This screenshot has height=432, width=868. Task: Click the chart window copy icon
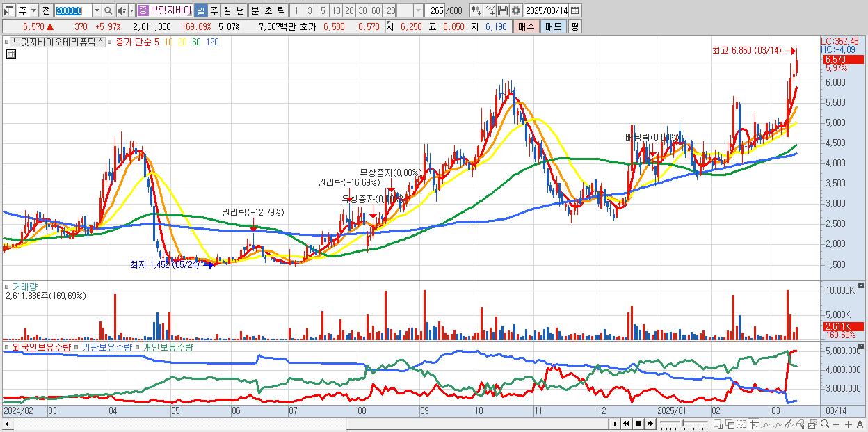[813, 424]
